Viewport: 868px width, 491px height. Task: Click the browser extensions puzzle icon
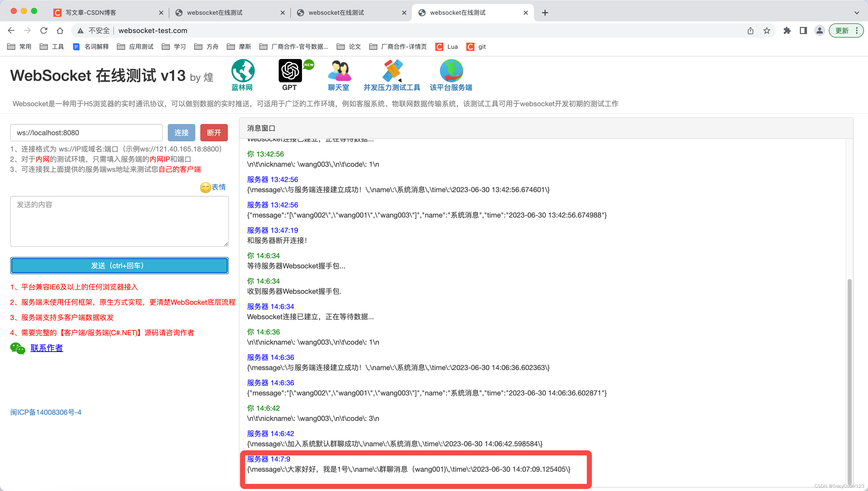(787, 30)
